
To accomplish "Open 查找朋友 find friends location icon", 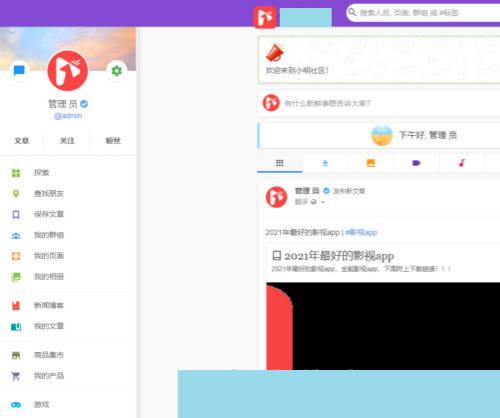I will [x=16, y=194].
